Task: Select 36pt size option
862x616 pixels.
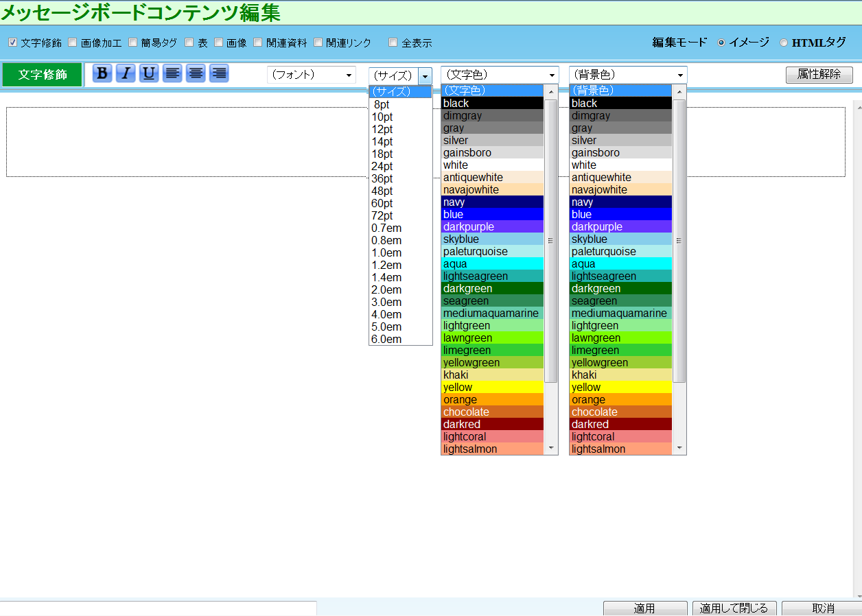Action: click(401, 179)
